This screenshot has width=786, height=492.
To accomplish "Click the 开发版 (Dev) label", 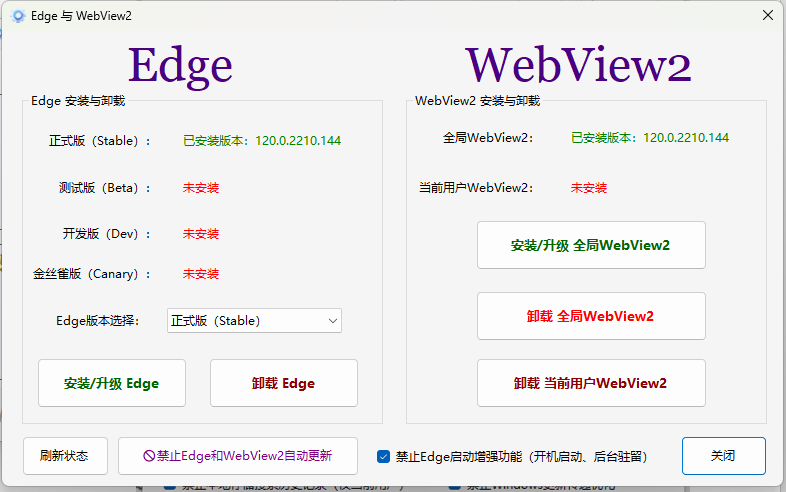I will (x=107, y=234).
